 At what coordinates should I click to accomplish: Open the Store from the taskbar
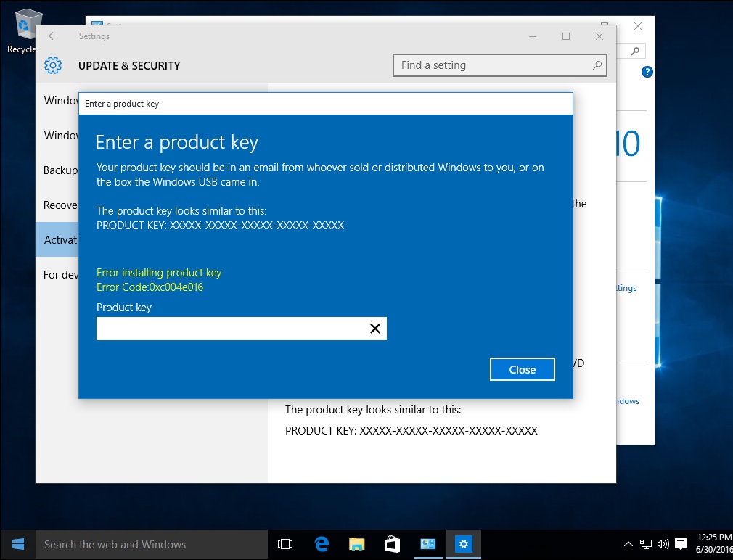[392, 545]
